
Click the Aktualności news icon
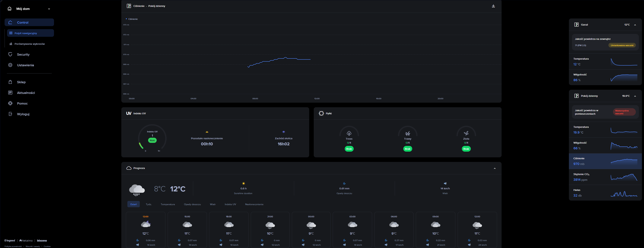pos(10,93)
